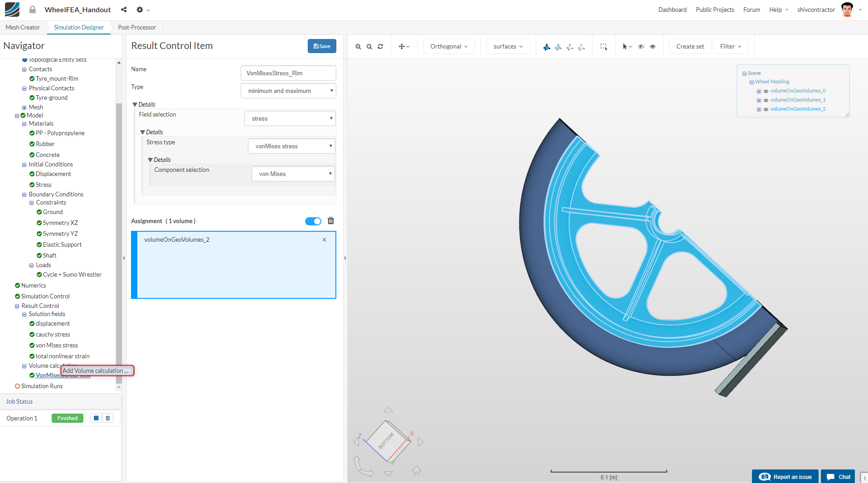The height and width of the screenshot is (483, 868).
Task: Open the Component selection dropdown
Action: pyautogui.click(x=293, y=174)
